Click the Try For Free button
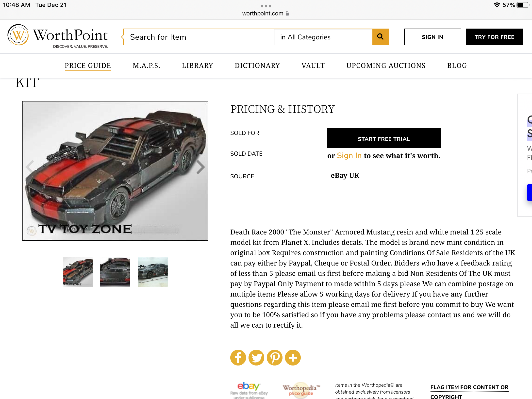This screenshot has height=399, width=532. (x=494, y=37)
